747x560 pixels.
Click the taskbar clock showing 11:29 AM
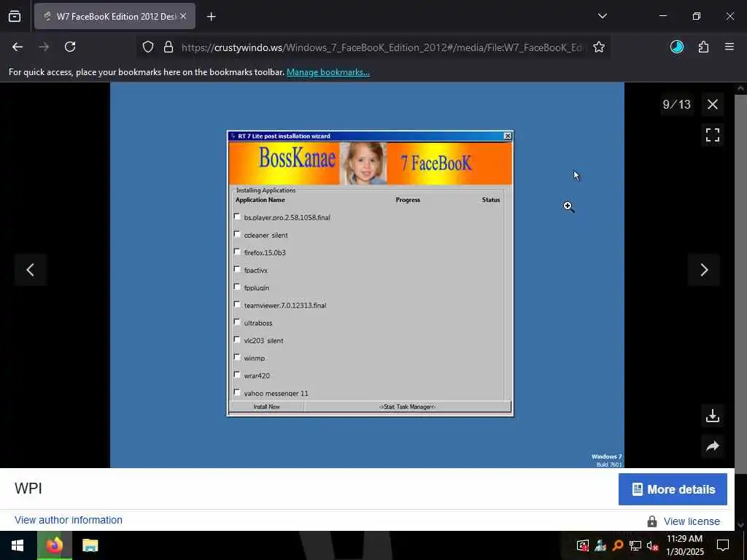[684, 545]
